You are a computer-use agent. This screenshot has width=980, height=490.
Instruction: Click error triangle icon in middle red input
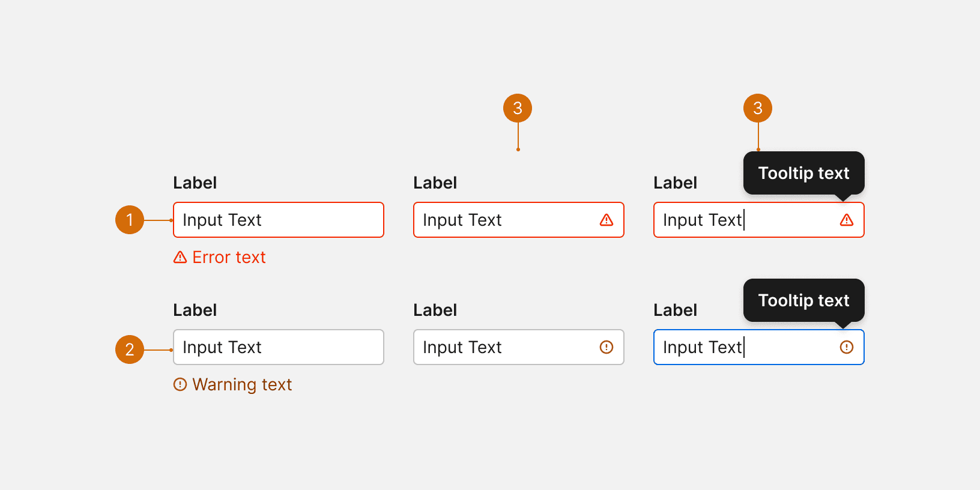(606, 220)
